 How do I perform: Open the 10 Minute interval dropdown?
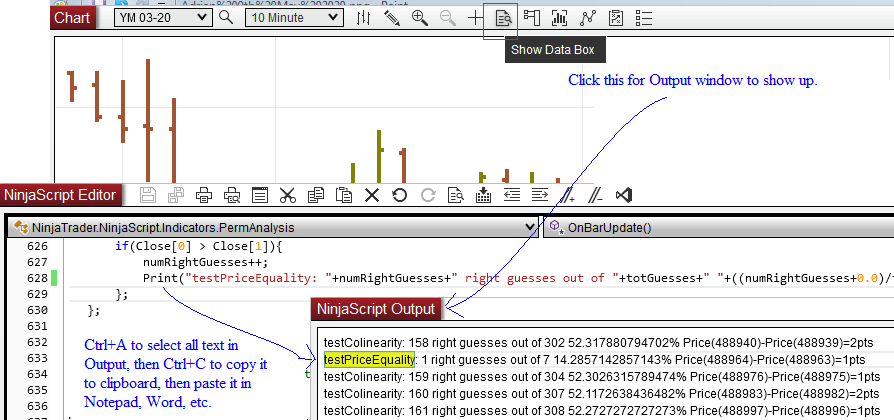click(x=294, y=18)
